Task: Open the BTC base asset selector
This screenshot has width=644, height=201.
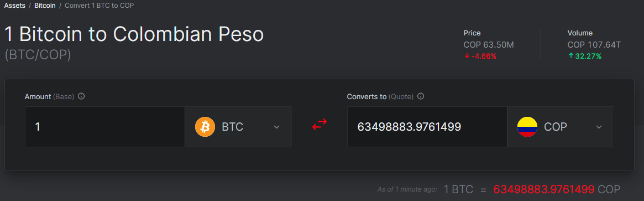Action: (238, 127)
